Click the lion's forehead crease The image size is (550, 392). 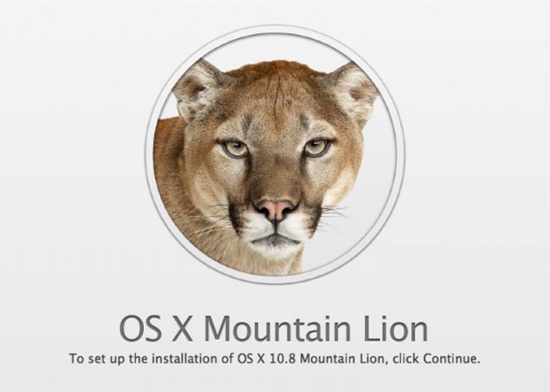tap(280, 95)
